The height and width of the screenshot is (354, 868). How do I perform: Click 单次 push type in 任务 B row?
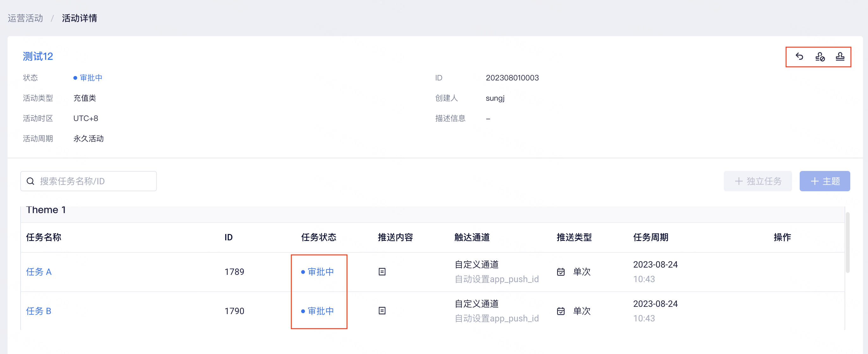[x=582, y=311]
